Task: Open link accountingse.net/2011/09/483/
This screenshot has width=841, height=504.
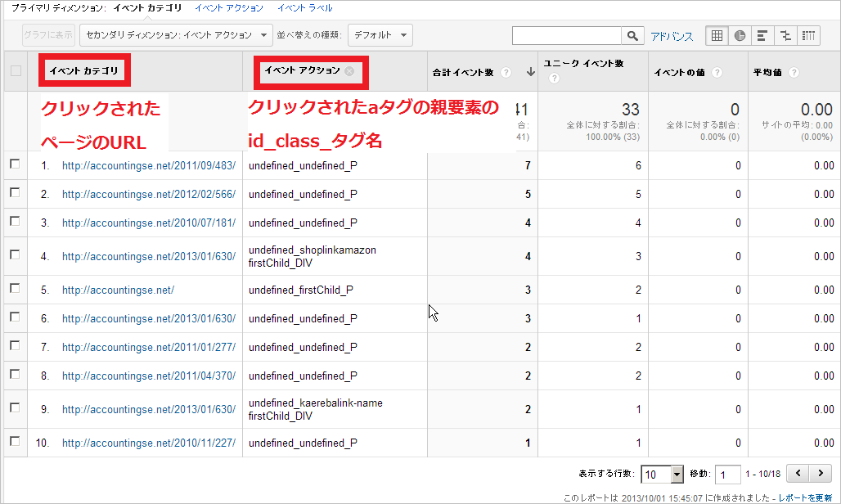Action: click(149, 165)
